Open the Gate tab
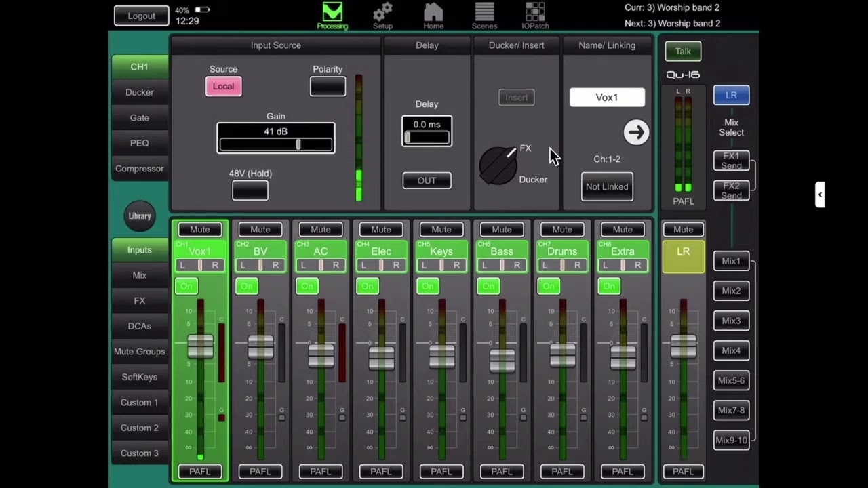Viewport: 868px width, 488px height. pyautogui.click(x=140, y=118)
